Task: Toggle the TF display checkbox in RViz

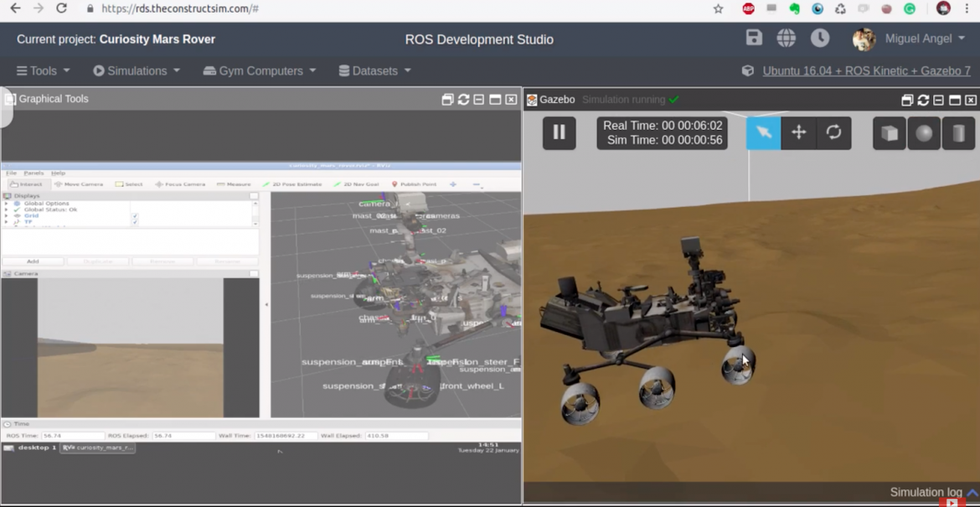Action: pyautogui.click(x=135, y=222)
